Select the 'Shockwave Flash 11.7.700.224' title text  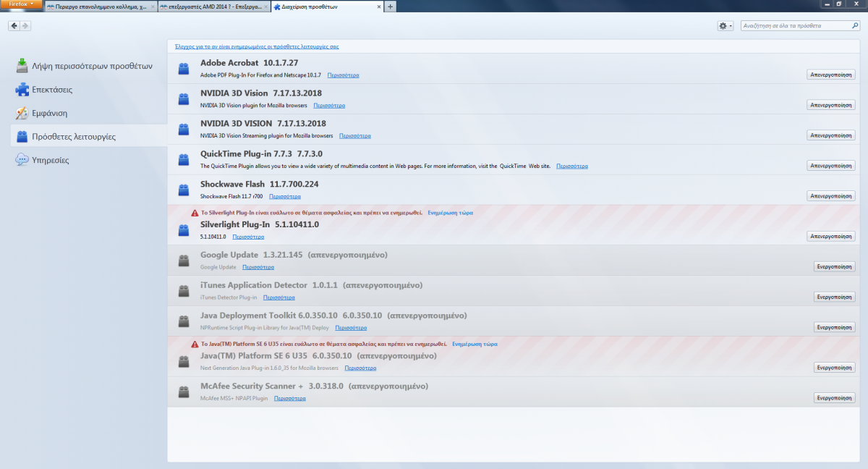point(260,184)
